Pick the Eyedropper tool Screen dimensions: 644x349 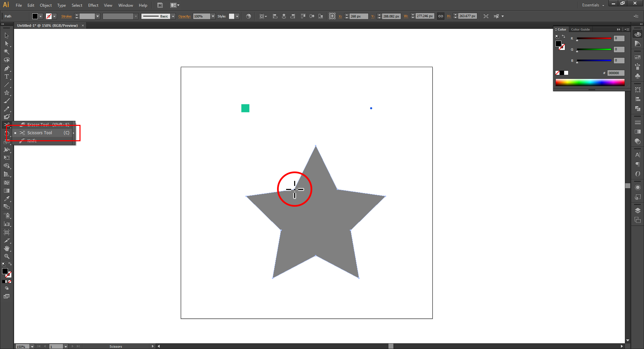click(7, 199)
